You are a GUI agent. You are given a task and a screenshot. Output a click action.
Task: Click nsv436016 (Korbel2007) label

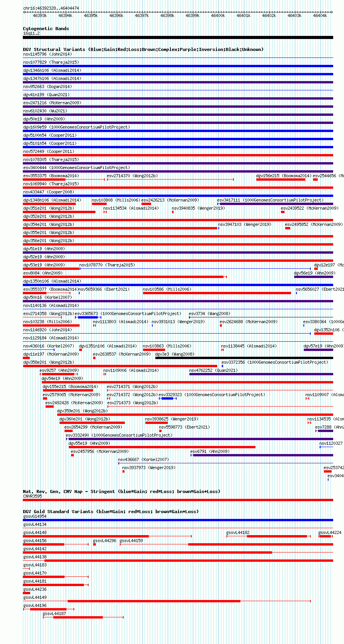point(49,346)
